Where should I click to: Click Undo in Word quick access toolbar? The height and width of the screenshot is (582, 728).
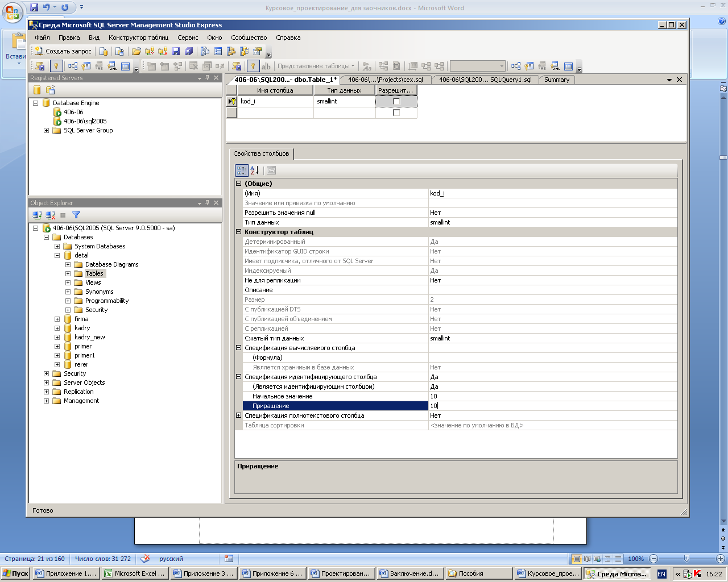click(x=47, y=7)
